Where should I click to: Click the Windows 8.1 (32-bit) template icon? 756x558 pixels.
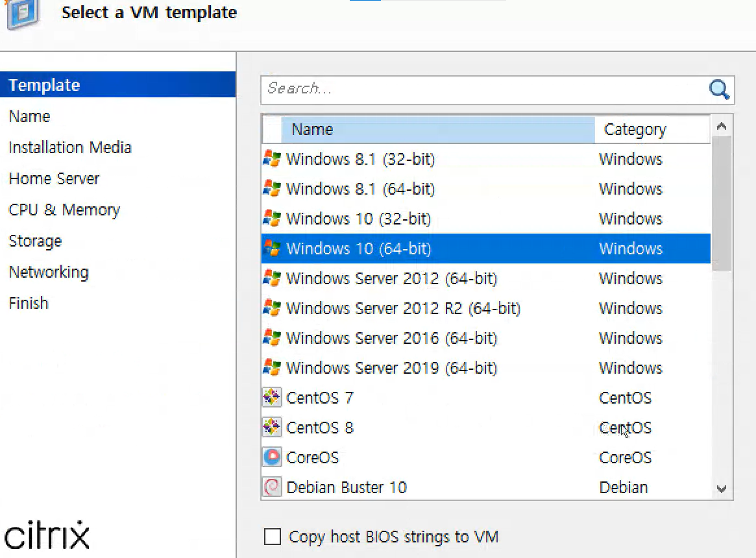click(x=272, y=159)
